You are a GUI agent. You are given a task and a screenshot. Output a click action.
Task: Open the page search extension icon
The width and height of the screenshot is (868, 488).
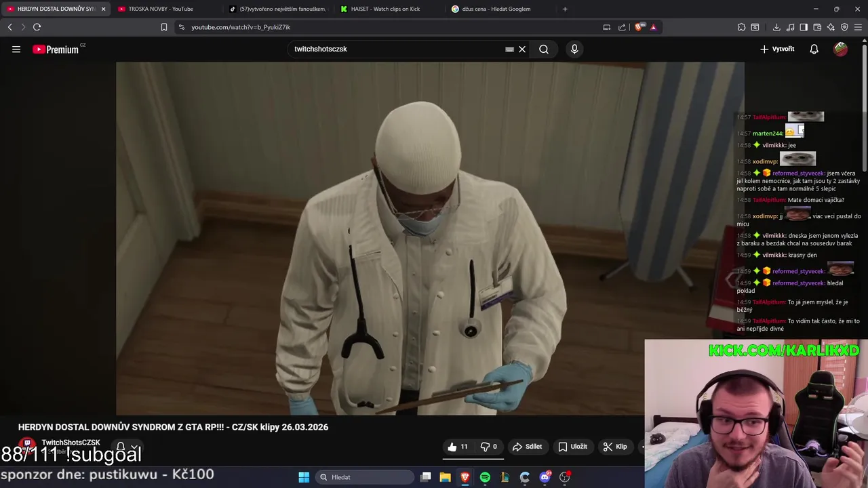coord(755,27)
